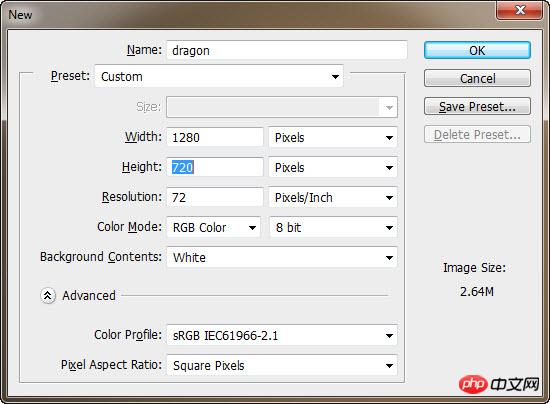Open the Color Profile sRGB dropdown
This screenshot has width=550, height=404.
pyautogui.click(x=282, y=336)
